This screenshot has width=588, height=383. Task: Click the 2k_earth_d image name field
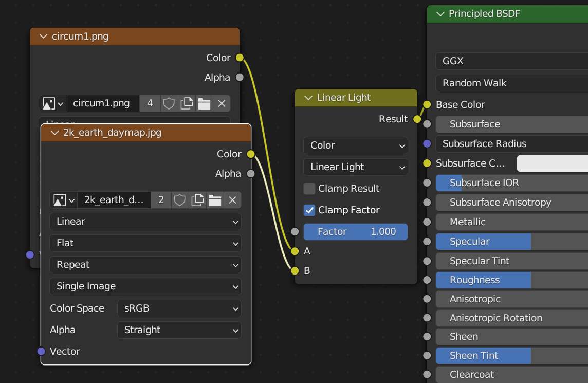point(114,200)
